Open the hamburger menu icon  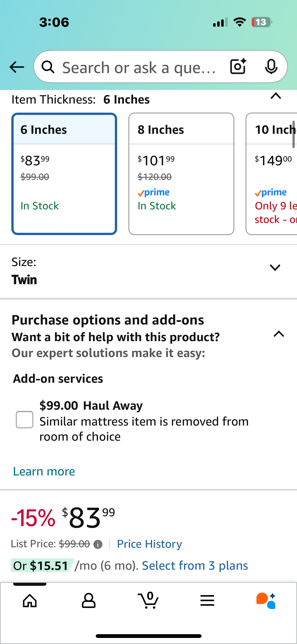pos(207,601)
